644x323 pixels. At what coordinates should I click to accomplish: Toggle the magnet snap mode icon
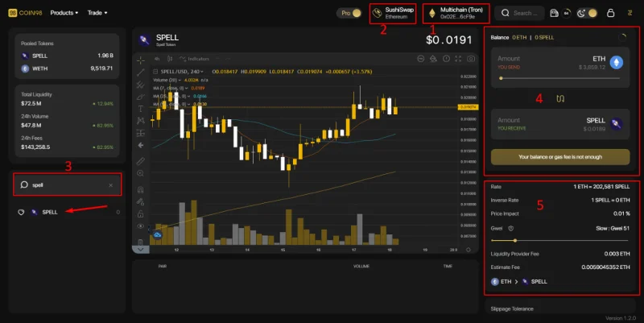pyautogui.click(x=140, y=189)
